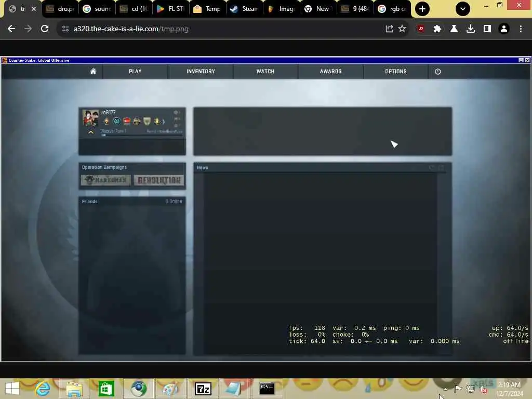Expand the tab search dropdown
The width and height of the screenshot is (532, 399).
[x=463, y=9]
